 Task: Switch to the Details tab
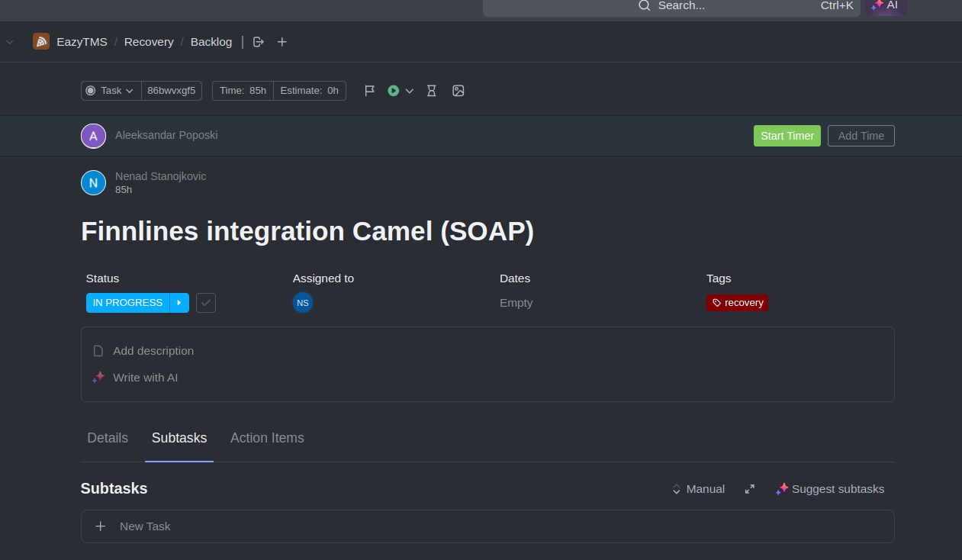(108, 438)
